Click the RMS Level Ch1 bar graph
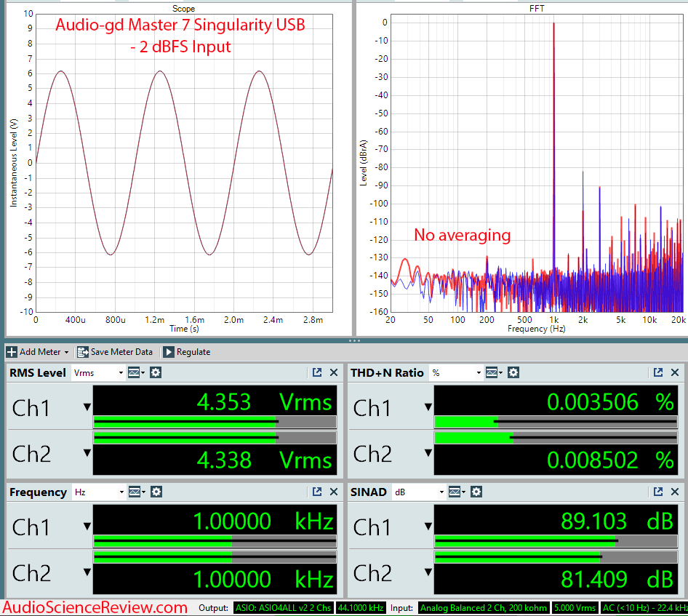This screenshot has height=616, width=688. [x=215, y=422]
